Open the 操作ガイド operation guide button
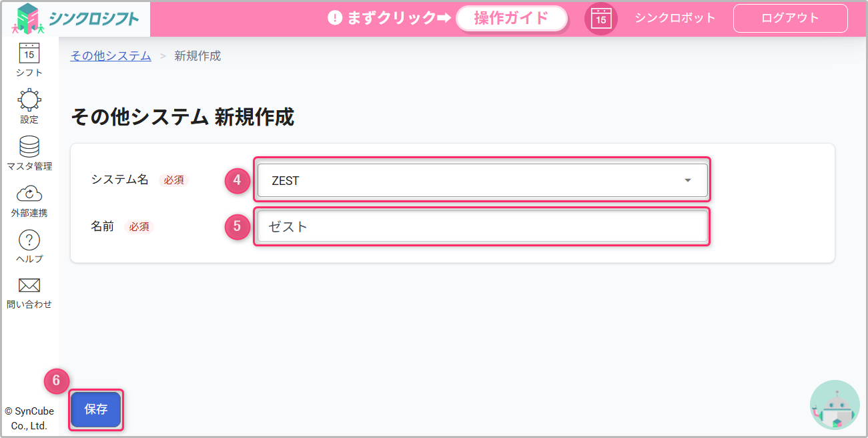This screenshot has width=868, height=438. [511, 19]
